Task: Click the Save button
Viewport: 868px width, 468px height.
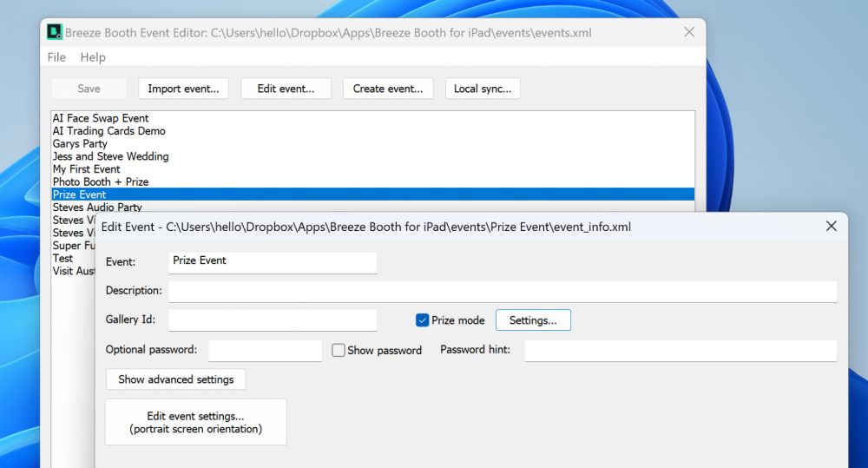Action: pos(89,89)
